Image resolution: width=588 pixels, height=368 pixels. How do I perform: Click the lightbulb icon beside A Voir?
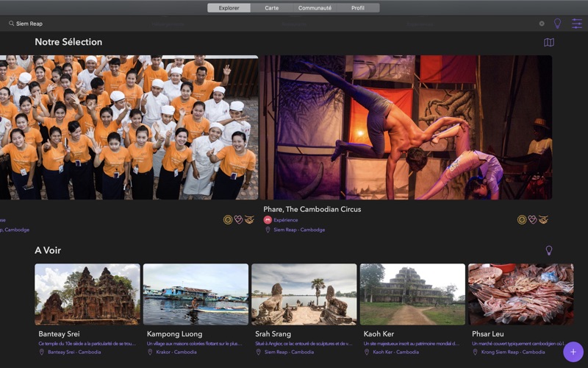(548, 250)
